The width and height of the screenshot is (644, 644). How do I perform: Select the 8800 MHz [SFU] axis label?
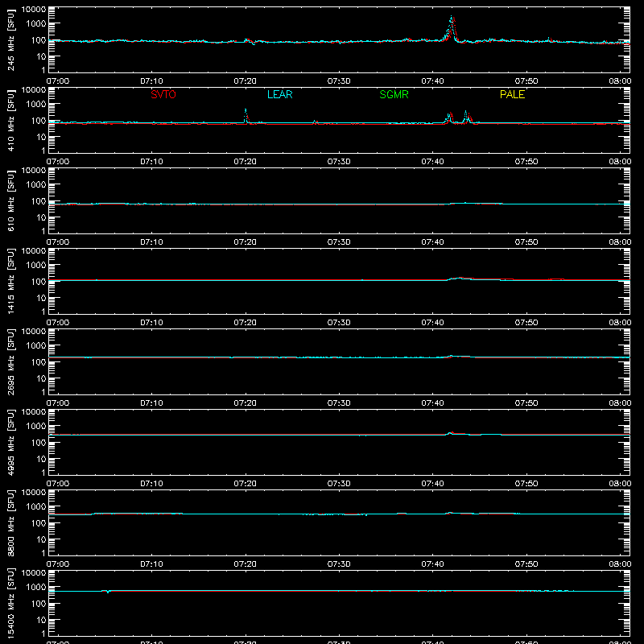(10, 522)
